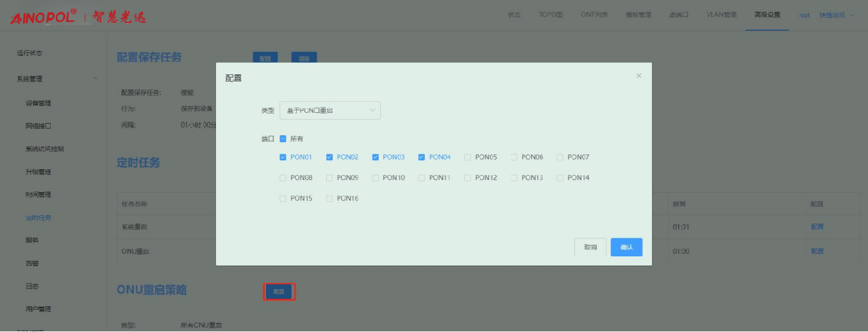Uncheck the PON01 checkbox
The width and height of the screenshot is (868, 332).
283,158
